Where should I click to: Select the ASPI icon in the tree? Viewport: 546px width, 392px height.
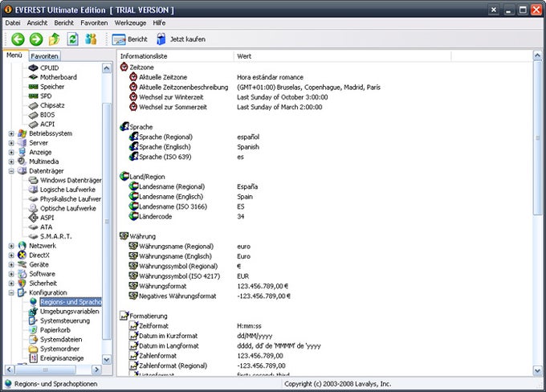pyautogui.click(x=33, y=218)
